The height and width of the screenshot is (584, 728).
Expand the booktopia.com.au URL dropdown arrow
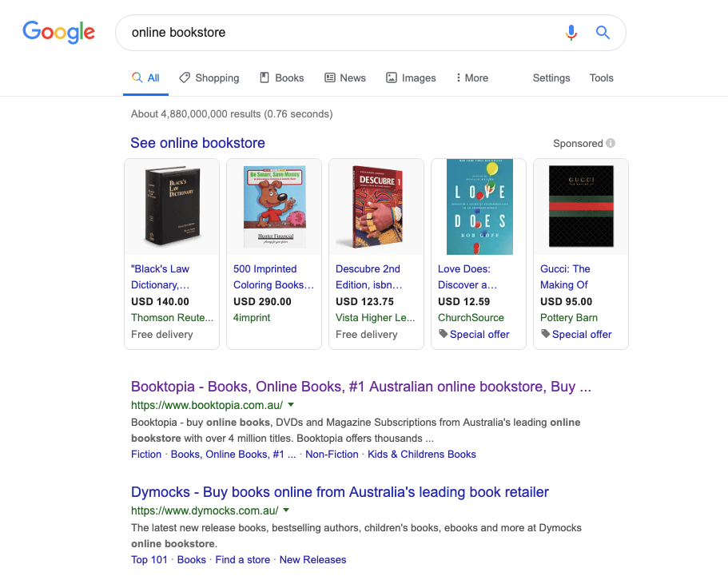pos(291,405)
